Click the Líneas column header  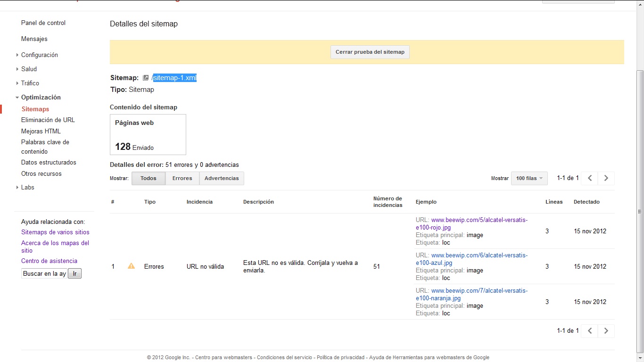554,202
